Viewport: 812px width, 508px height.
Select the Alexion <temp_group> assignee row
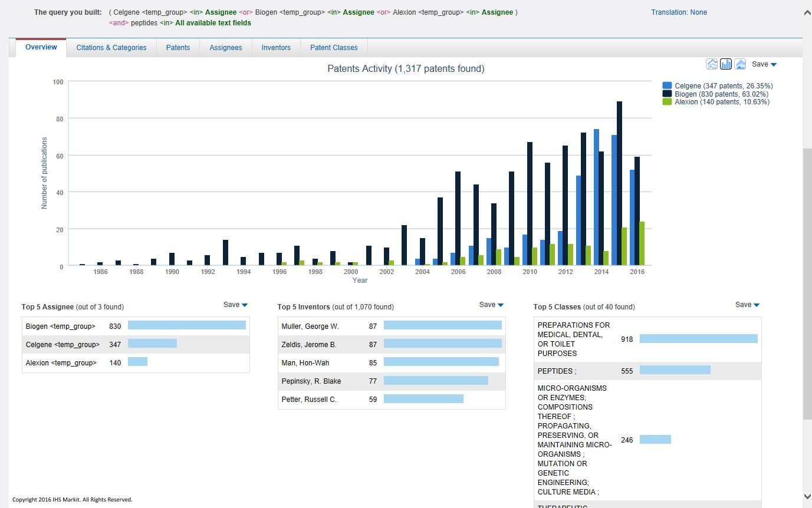pos(136,363)
